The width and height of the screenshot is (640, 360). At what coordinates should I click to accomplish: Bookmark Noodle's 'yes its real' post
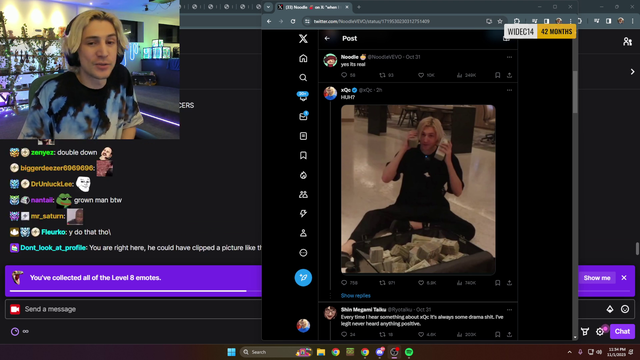point(498,75)
